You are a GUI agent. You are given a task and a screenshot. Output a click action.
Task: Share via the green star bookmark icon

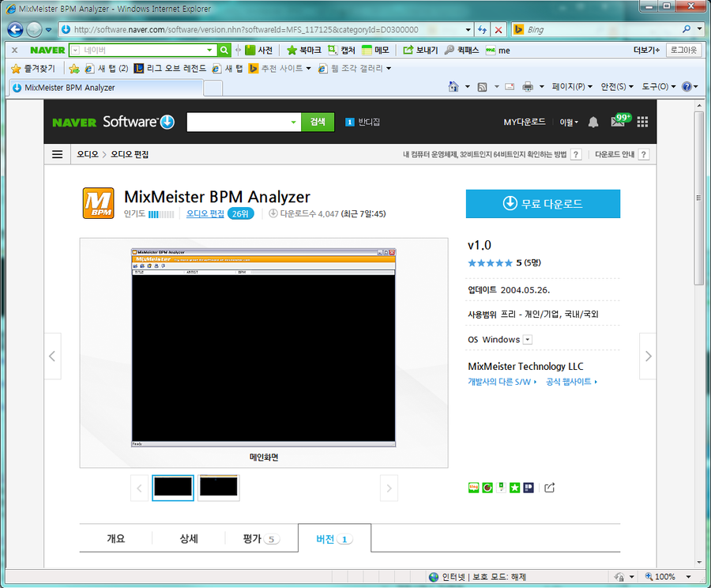pyautogui.click(x=514, y=488)
